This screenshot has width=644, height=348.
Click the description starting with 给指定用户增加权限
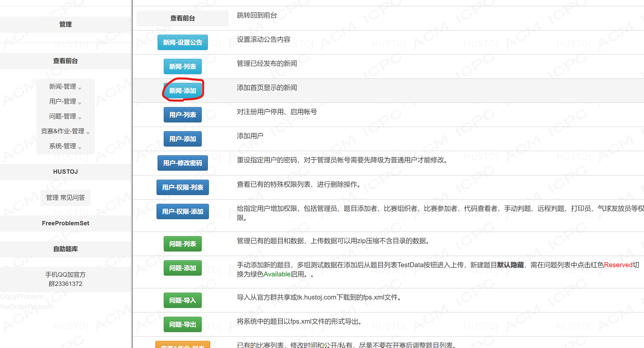pos(440,213)
